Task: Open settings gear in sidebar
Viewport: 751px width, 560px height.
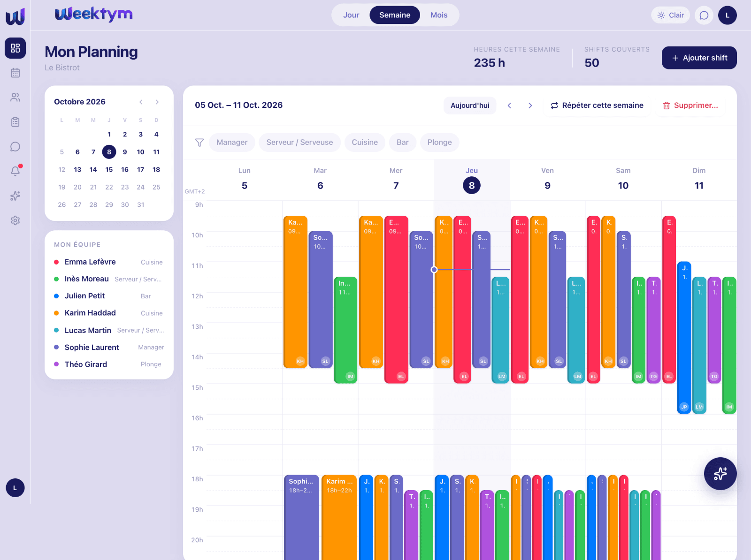Action: [x=15, y=220]
